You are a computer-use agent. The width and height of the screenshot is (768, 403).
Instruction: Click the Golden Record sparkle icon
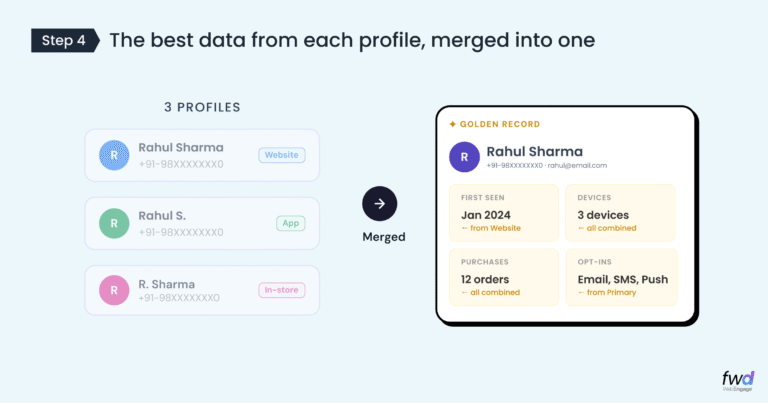[453, 124]
